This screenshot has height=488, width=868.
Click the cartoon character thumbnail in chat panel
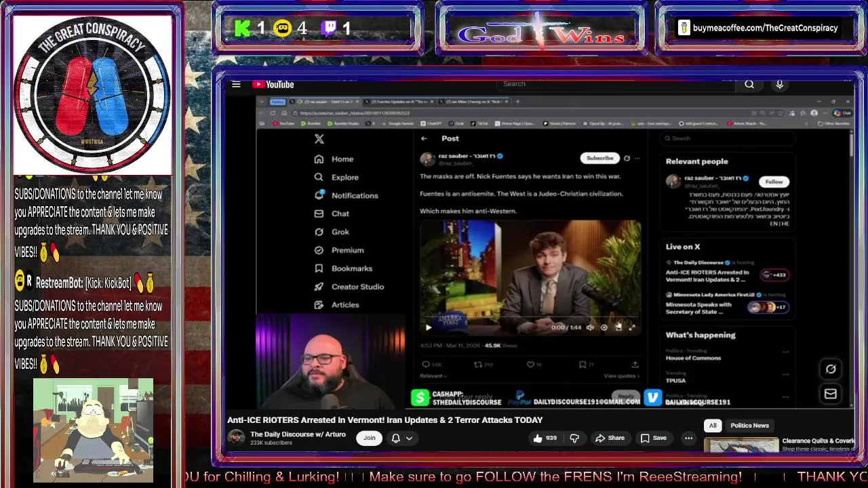coord(94,430)
